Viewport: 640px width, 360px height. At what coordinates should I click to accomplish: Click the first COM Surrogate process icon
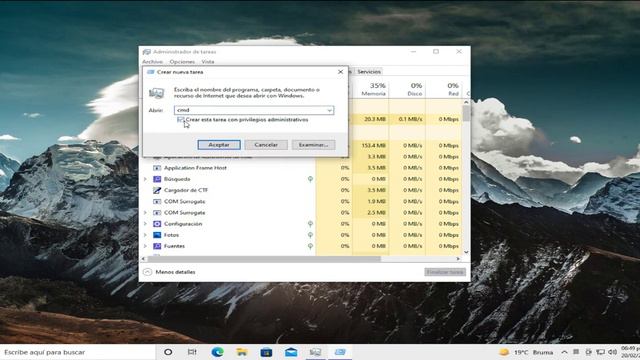(x=157, y=202)
